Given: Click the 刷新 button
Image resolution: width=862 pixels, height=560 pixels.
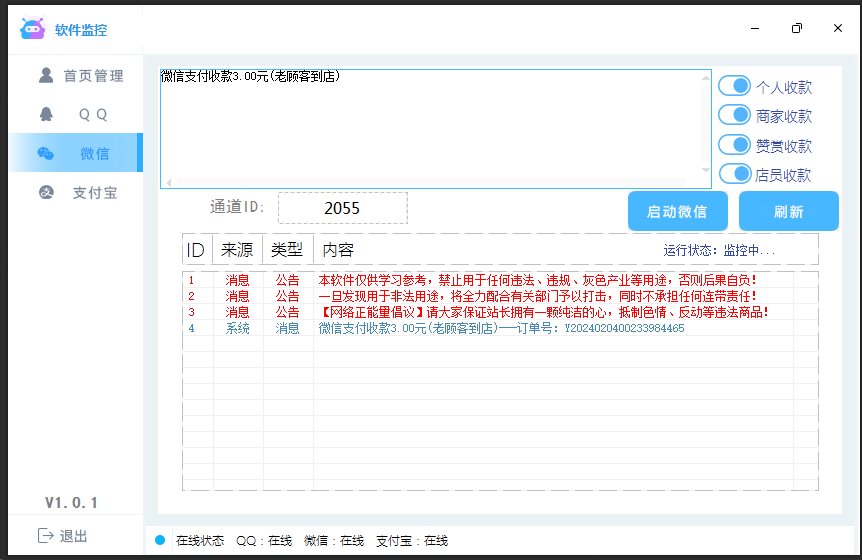Looking at the screenshot, I should click(x=789, y=212).
